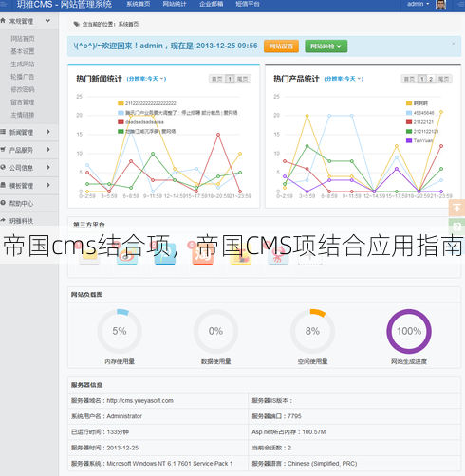Click the share arrow icon beside 玥雅科技
Screen dimensions: 465x476
point(3,220)
